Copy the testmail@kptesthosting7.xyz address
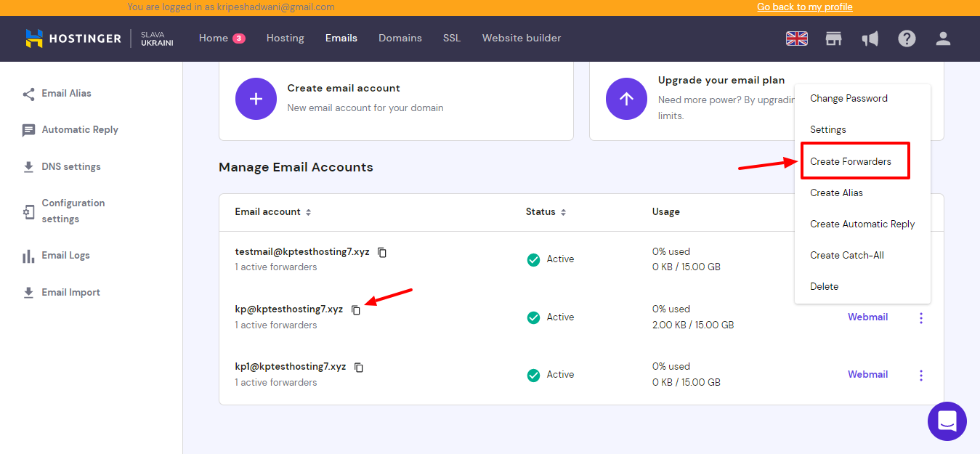980x454 pixels. click(382, 253)
